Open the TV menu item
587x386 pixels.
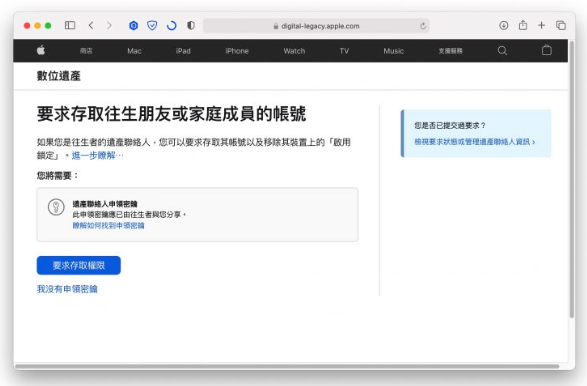(344, 51)
